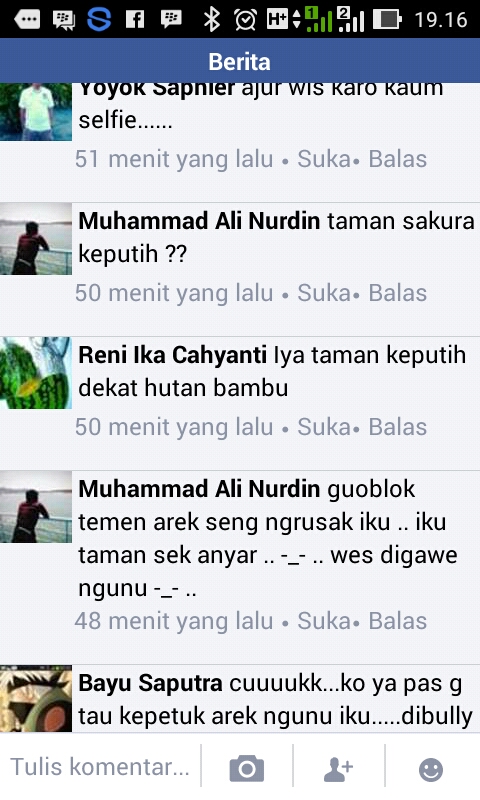Tap the alarm clock status icon
480x800 pixels.
pyautogui.click(x=245, y=19)
